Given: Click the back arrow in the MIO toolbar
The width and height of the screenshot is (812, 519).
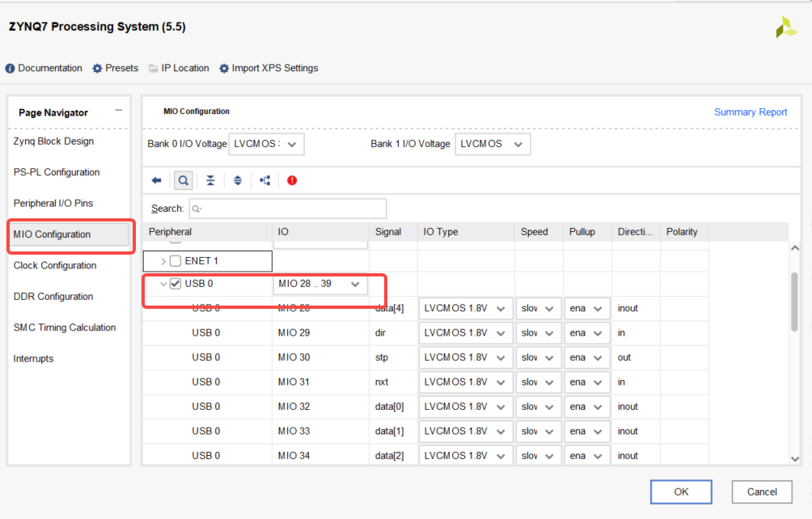Looking at the screenshot, I should [x=157, y=180].
